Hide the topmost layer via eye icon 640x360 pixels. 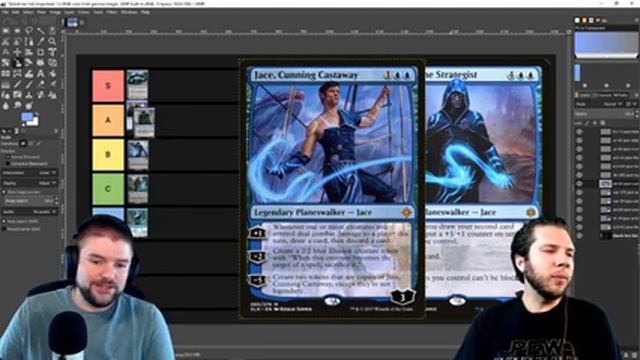click(579, 131)
